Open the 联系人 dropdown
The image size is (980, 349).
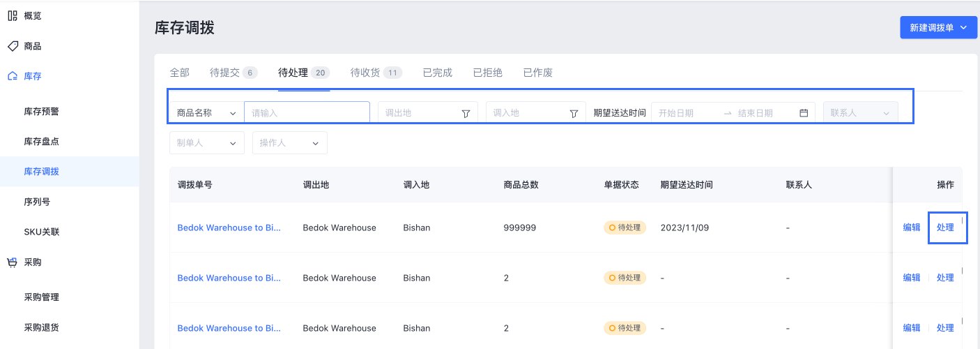(x=861, y=112)
